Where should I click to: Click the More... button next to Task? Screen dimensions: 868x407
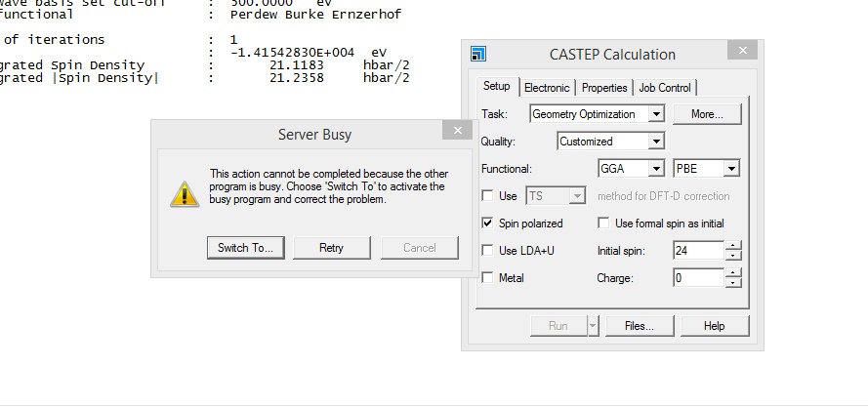pos(707,114)
